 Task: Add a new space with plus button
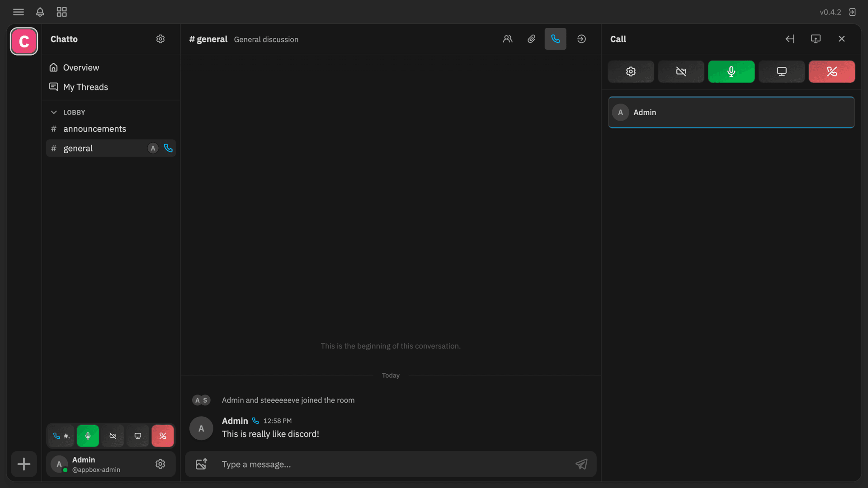[24, 464]
